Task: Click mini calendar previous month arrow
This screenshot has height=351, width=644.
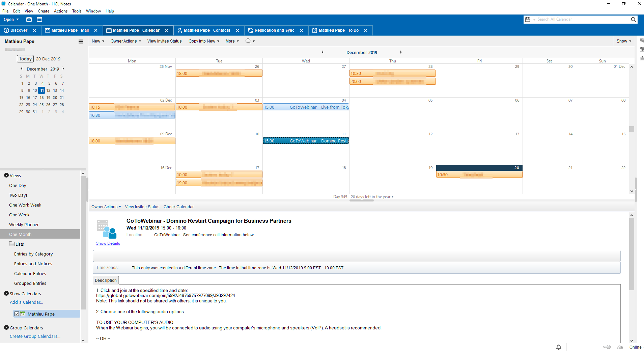Action: pyautogui.click(x=22, y=69)
